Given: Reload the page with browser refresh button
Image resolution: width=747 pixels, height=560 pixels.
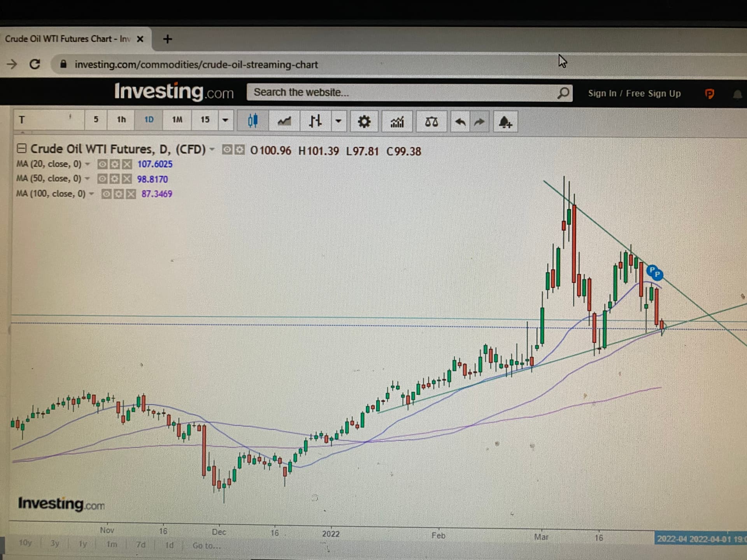Looking at the screenshot, I should 35,64.
